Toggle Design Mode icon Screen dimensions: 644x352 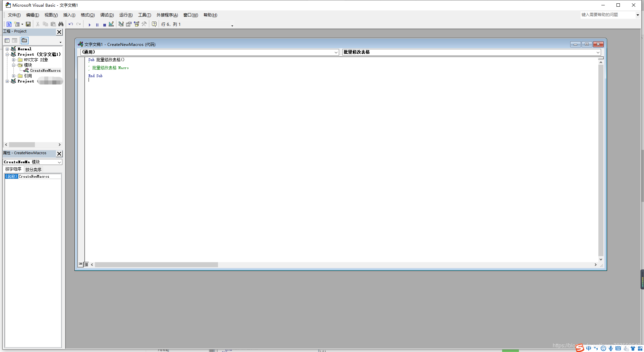click(111, 24)
